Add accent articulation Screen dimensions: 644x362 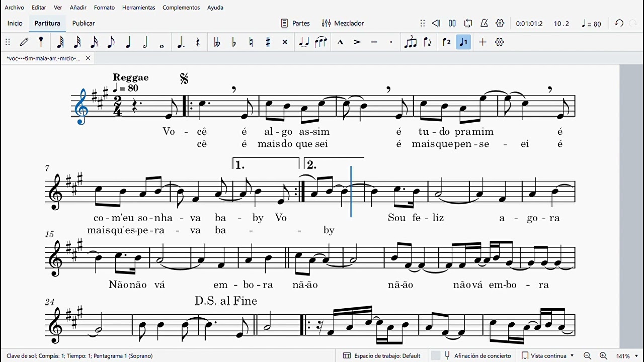tap(357, 42)
